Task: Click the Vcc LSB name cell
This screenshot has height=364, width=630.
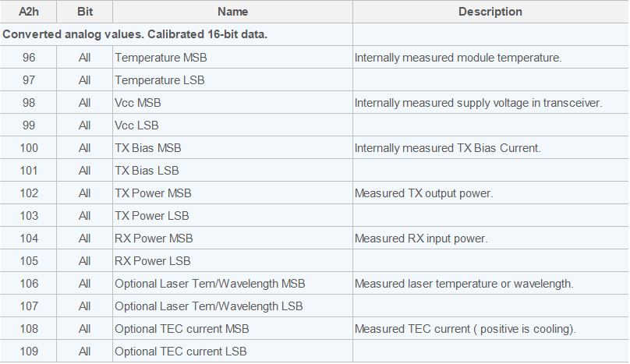Action: 137,125
